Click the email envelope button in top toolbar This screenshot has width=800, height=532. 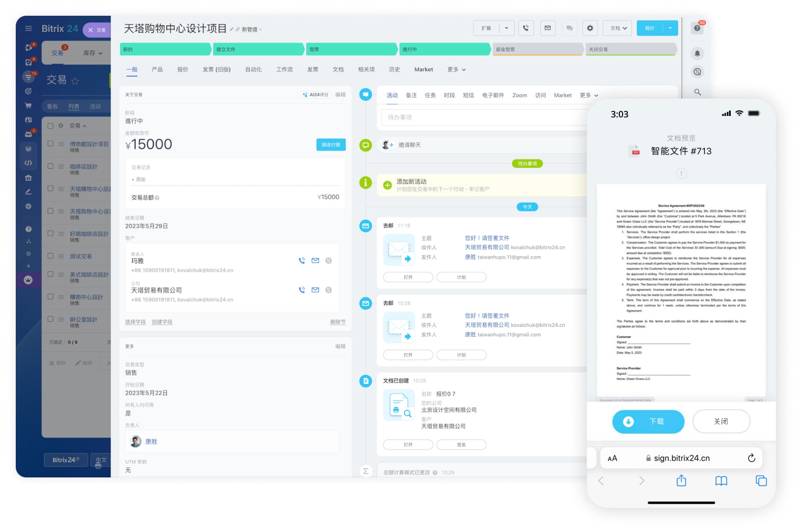click(x=548, y=28)
